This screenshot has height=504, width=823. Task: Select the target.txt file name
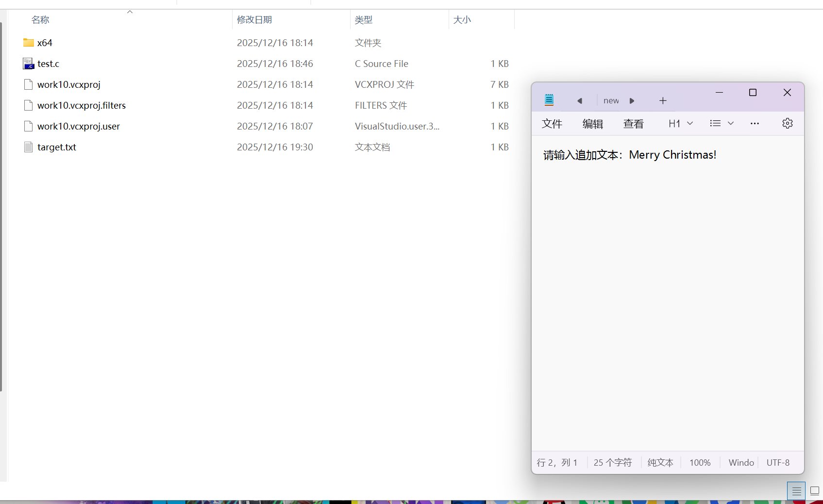coord(57,147)
